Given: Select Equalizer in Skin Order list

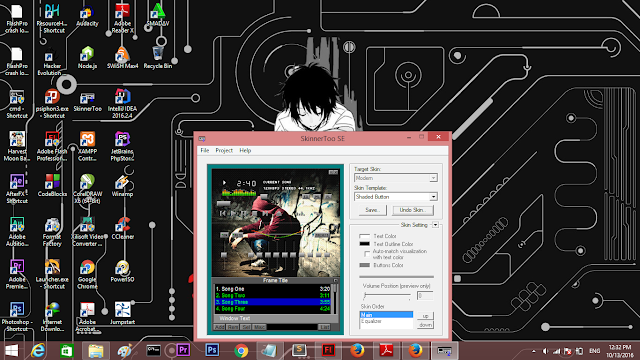Looking at the screenshot, I should click(x=386, y=321).
